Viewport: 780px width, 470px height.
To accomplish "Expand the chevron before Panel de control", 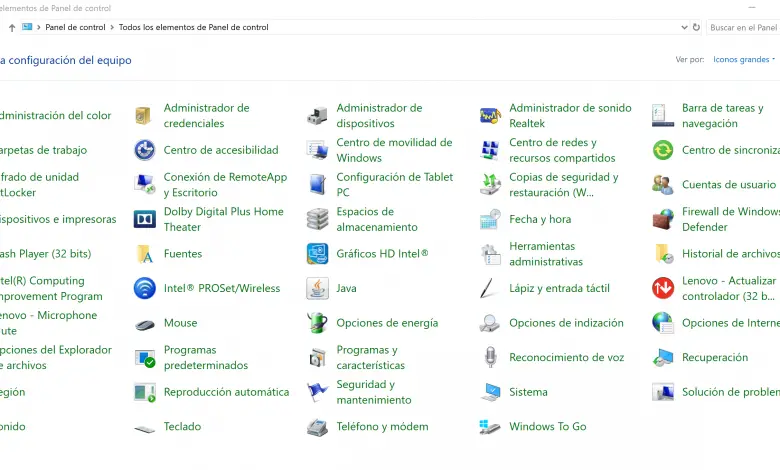I will 38,27.
